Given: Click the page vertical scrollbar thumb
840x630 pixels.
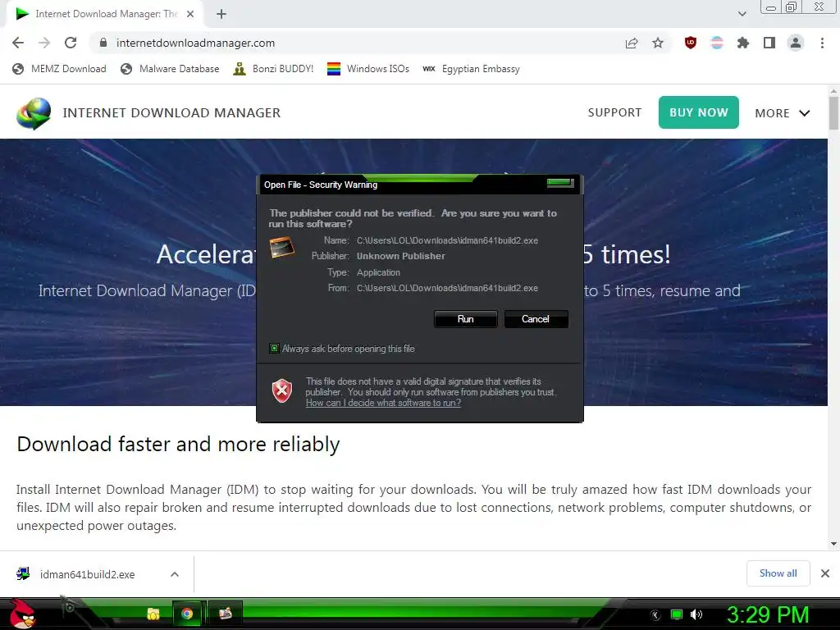Looking at the screenshot, I should [833, 113].
